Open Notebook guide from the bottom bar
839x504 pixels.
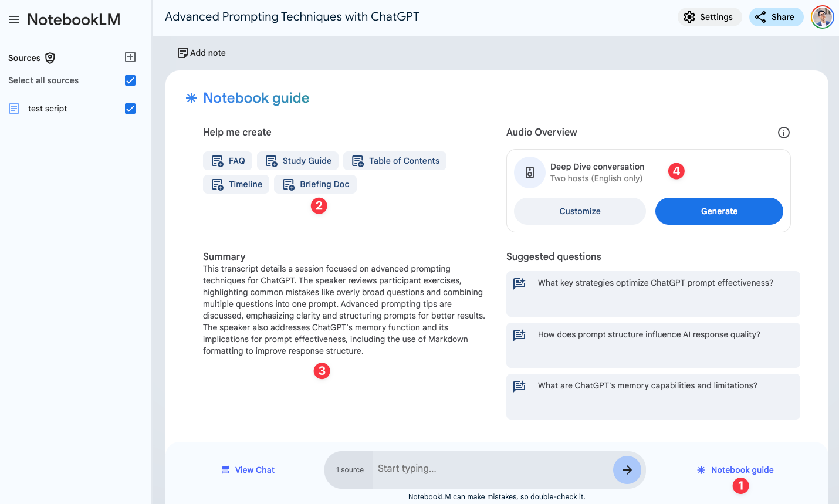point(735,469)
